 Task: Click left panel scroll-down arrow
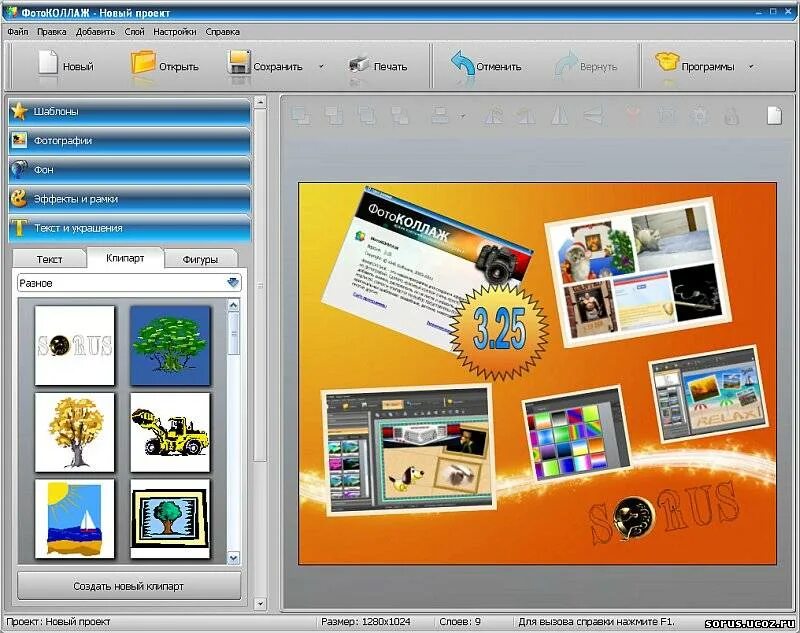(260, 604)
